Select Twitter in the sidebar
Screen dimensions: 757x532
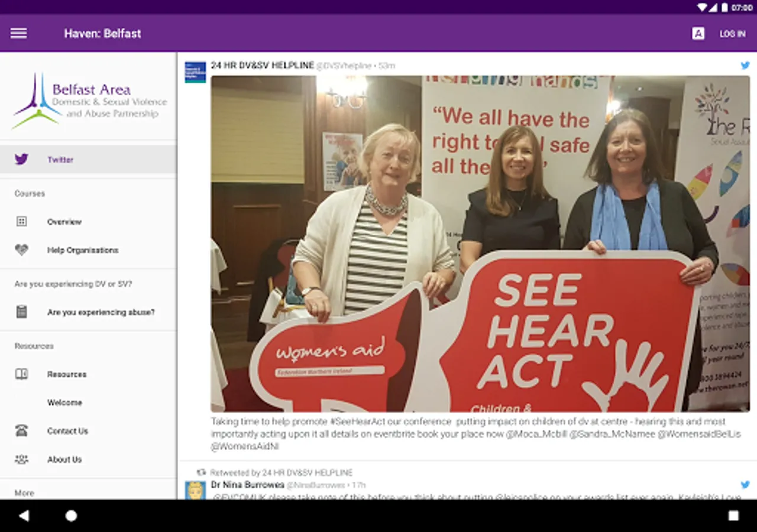(x=88, y=160)
